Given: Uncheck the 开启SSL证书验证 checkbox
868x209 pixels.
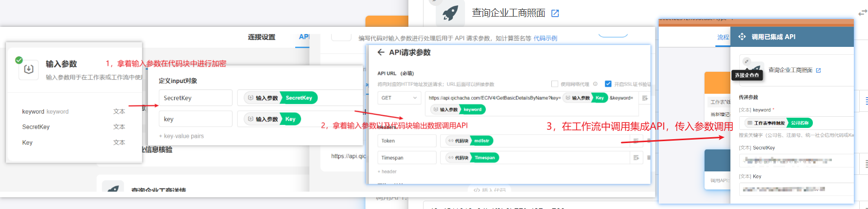Looking at the screenshot, I should tap(608, 84).
